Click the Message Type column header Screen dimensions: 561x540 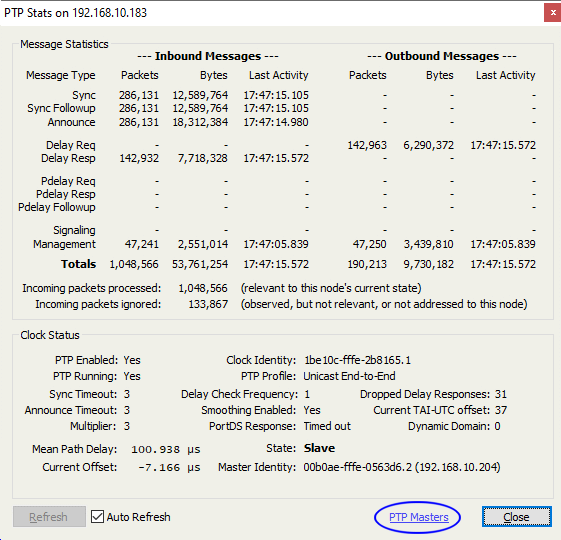(x=60, y=75)
